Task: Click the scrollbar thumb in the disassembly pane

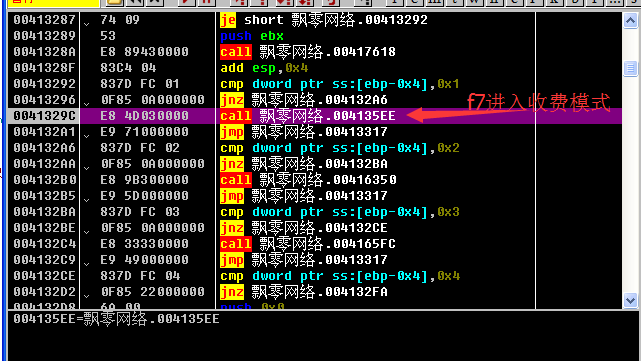Action: [x=630, y=68]
